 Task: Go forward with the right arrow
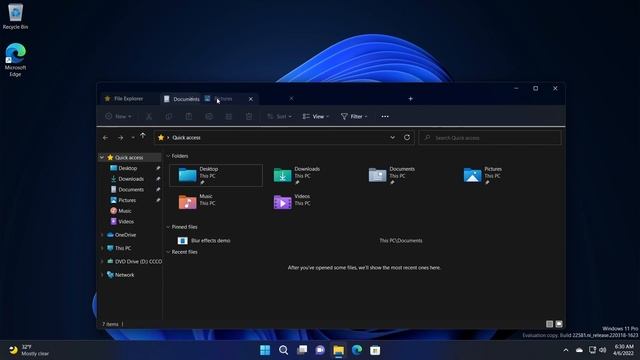click(120, 138)
